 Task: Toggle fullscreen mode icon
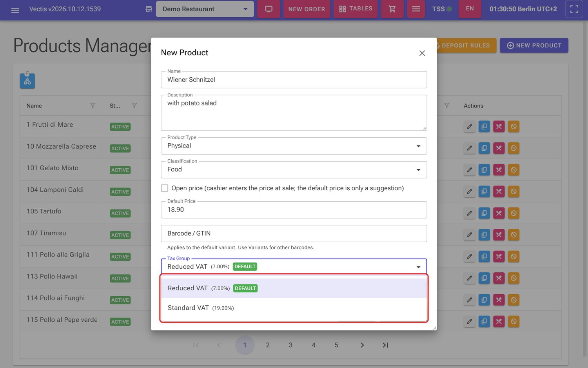pos(574,9)
